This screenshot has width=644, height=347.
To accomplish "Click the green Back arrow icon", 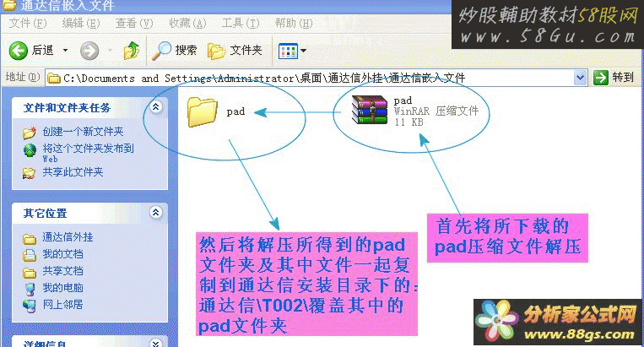I will [18, 51].
